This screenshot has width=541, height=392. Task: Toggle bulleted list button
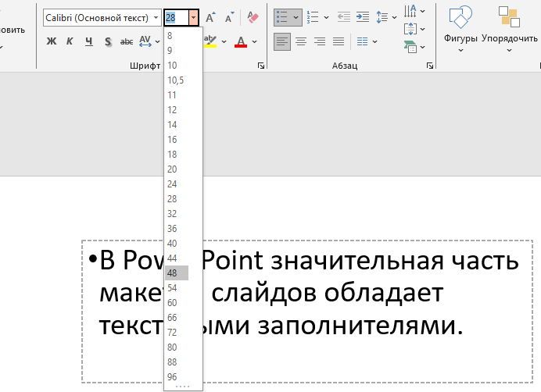click(282, 17)
